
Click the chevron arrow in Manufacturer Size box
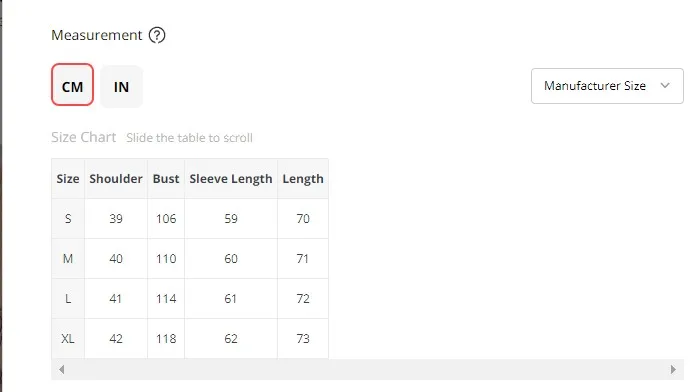coord(665,85)
